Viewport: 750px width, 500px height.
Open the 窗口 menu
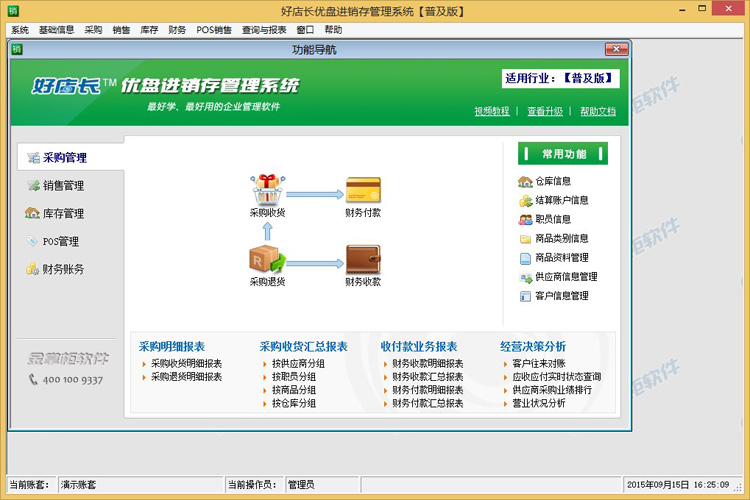(x=305, y=30)
